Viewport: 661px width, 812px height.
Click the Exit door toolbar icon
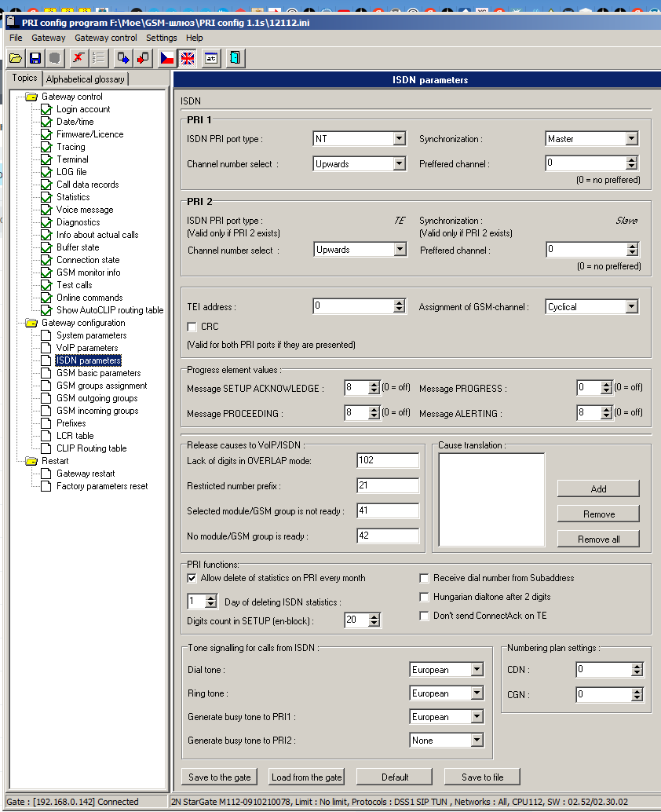coord(235,58)
